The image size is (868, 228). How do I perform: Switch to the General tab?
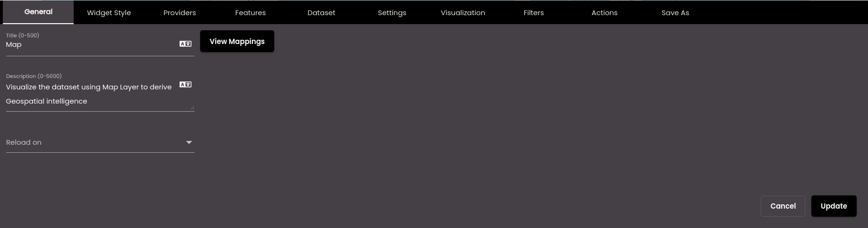click(38, 12)
